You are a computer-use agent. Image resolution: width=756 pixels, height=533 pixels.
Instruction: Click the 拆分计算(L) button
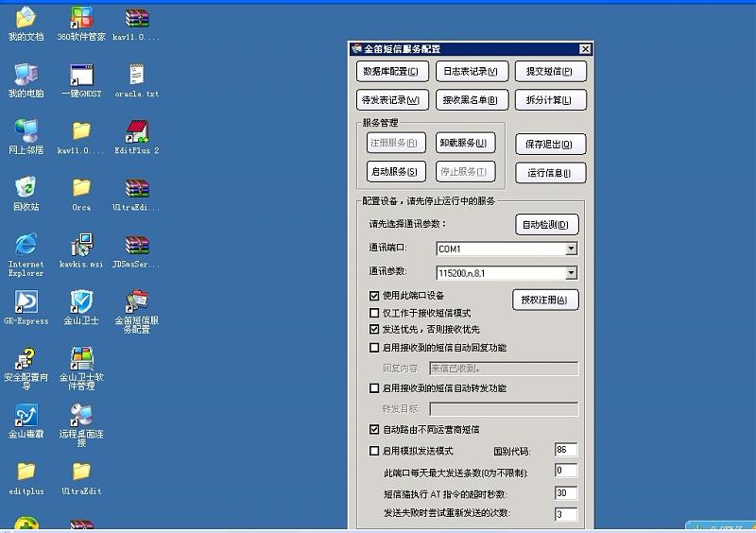tap(550, 100)
